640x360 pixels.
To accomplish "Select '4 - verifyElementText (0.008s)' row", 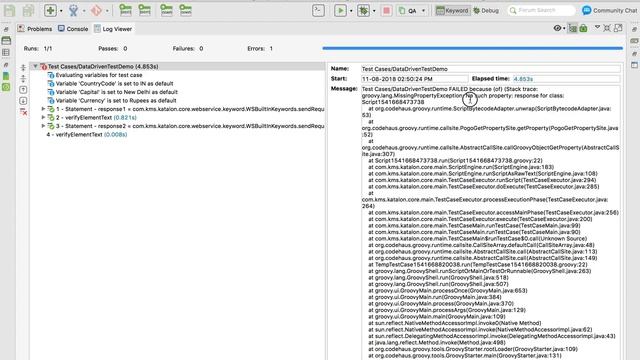I will point(87,135).
